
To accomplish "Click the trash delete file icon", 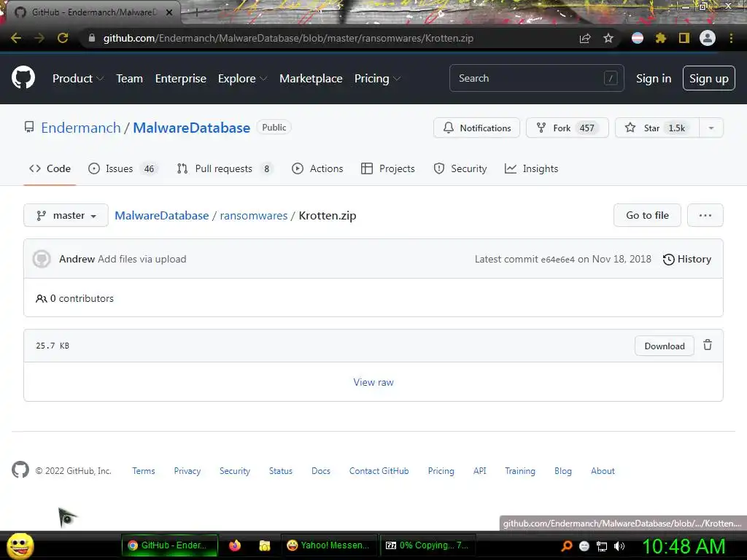I will 708,345.
